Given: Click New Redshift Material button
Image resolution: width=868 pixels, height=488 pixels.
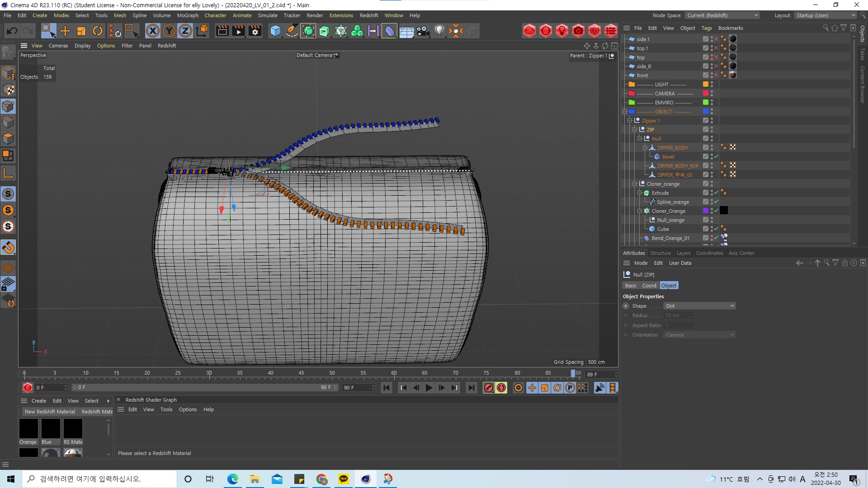Looking at the screenshot, I should tap(50, 412).
